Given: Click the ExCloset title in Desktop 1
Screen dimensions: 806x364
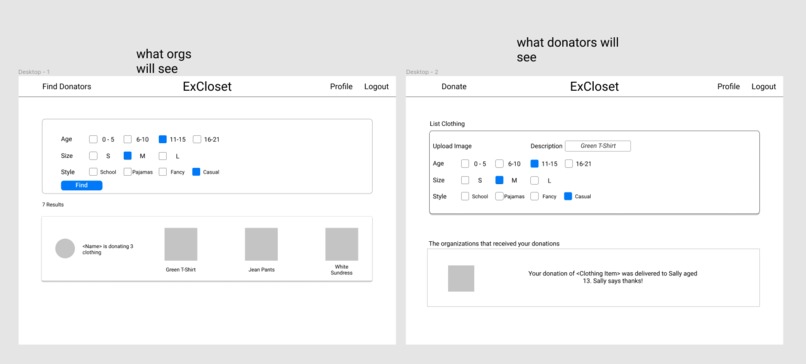Looking at the screenshot, I should tap(207, 86).
